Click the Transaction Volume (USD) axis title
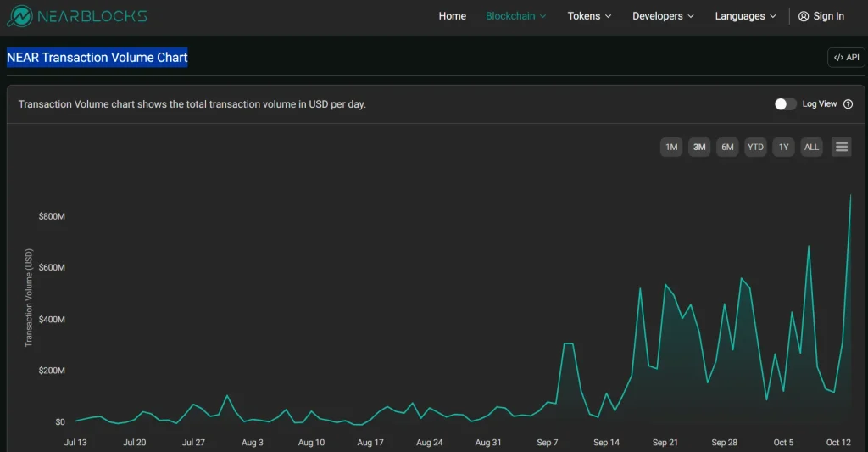The height and width of the screenshot is (452, 868). [29, 298]
